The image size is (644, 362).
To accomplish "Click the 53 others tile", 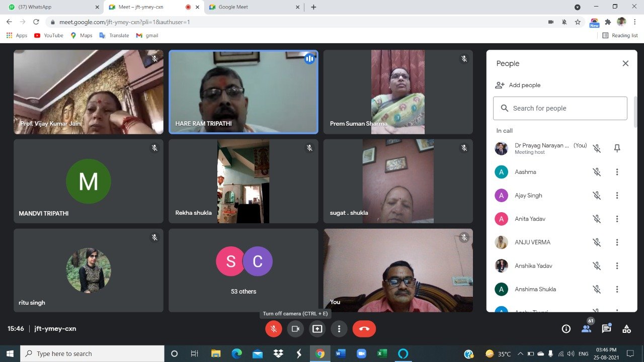I will (244, 270).
